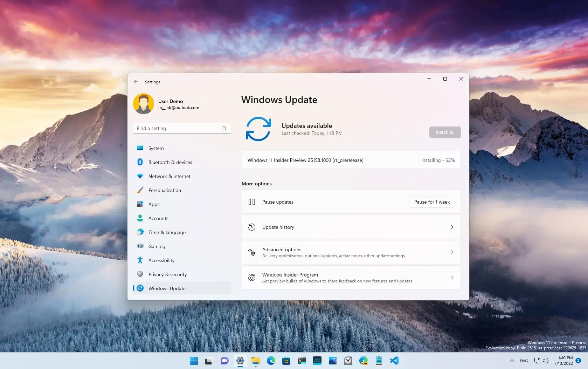
Task: Open the Chat app on the taskbar
Action: (224, 361)
